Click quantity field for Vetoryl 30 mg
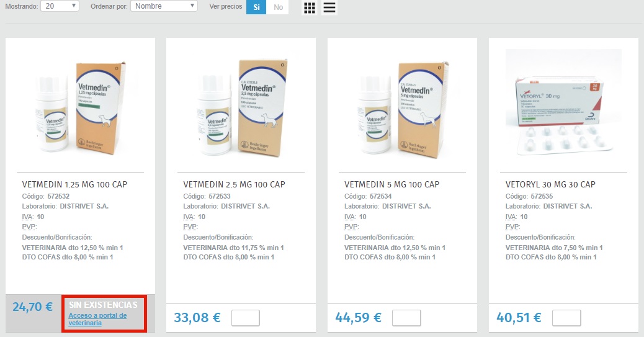Screen dimensions: 644x337 [x=567, y=318]
